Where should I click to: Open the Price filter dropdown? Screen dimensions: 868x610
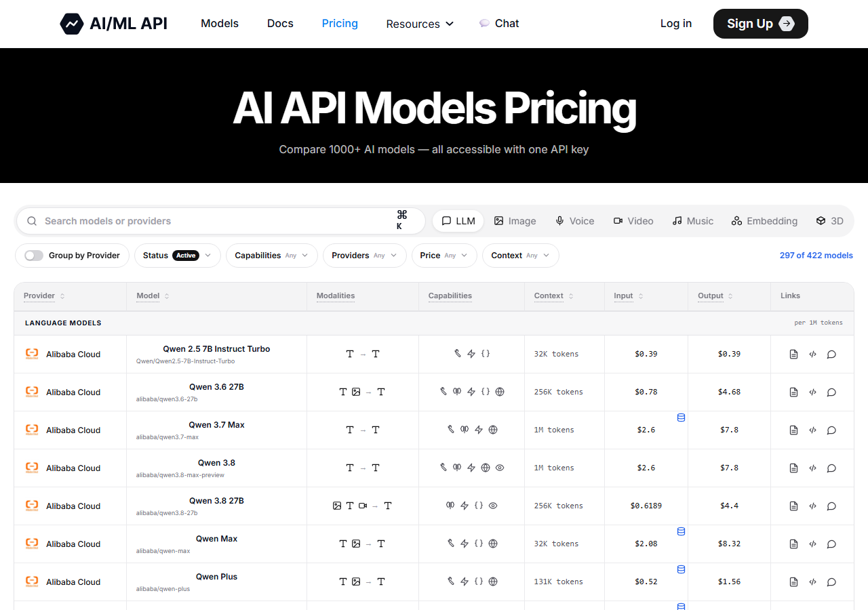tap(444, 256)
